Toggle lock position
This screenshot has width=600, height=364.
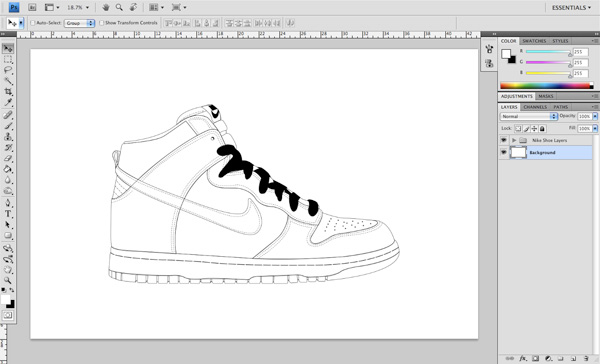coord(534,129)
